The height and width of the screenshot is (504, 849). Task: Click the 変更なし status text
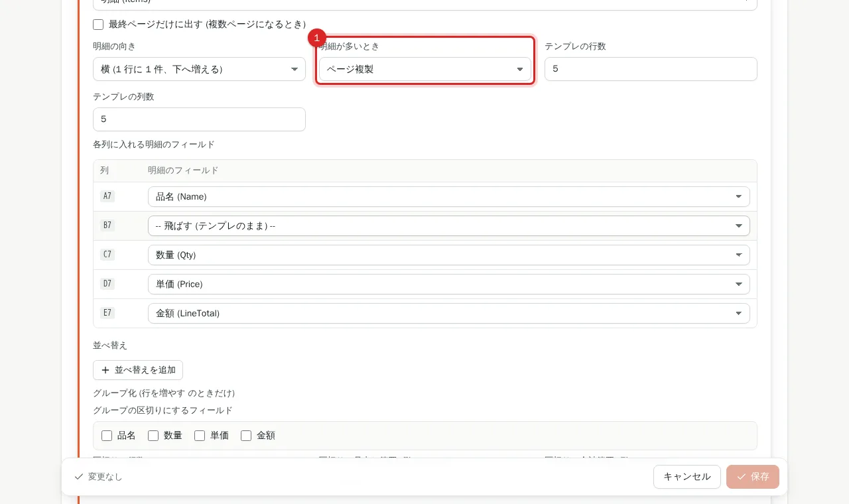[105, 477]
